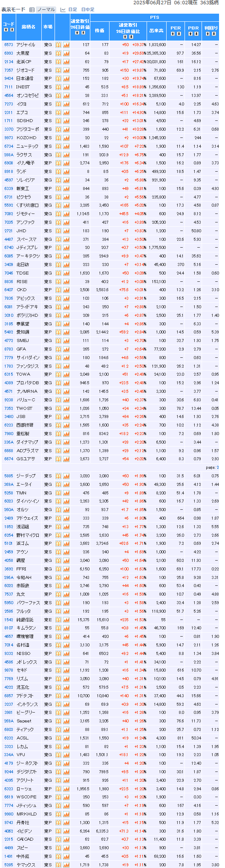This screenshot has height=868, width=225.
Task: Open the chart icon for ラクサス
Action: (66, 155)
